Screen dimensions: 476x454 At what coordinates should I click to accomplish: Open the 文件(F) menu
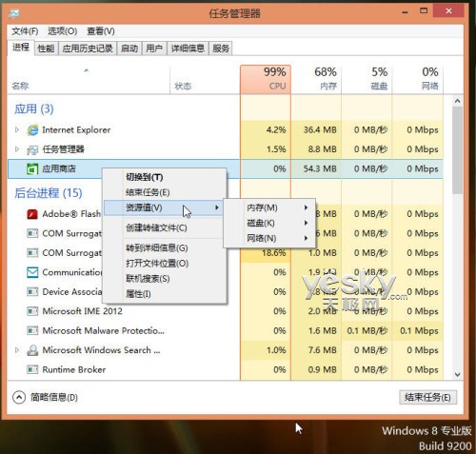click(25, 31)
